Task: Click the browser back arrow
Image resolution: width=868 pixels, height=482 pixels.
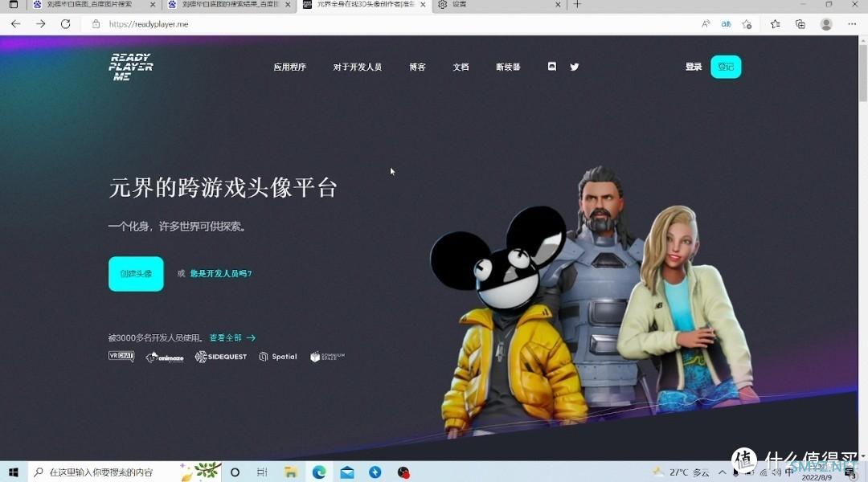Action: [x=15, y=24]
